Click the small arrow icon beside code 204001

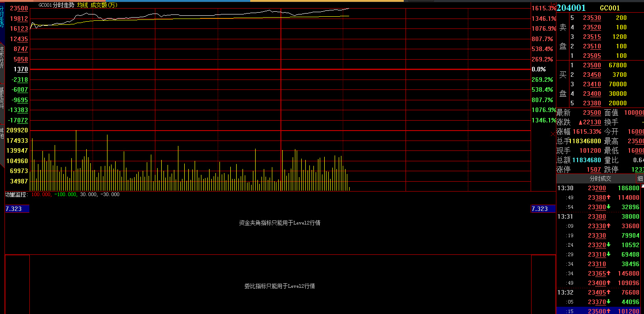pyautogui.click(x=554, y=4)
